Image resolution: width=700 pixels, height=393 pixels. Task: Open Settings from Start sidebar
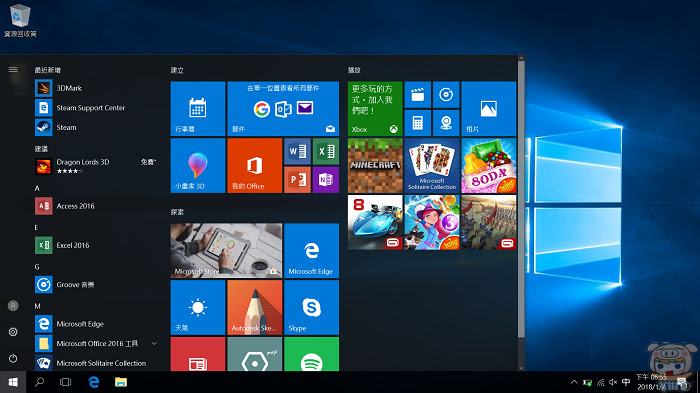13,332
